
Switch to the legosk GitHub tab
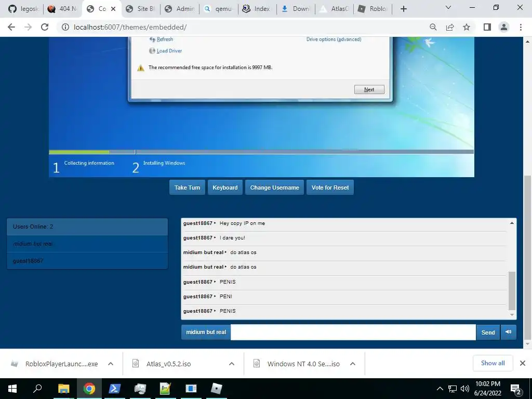(x=23, y=9)
